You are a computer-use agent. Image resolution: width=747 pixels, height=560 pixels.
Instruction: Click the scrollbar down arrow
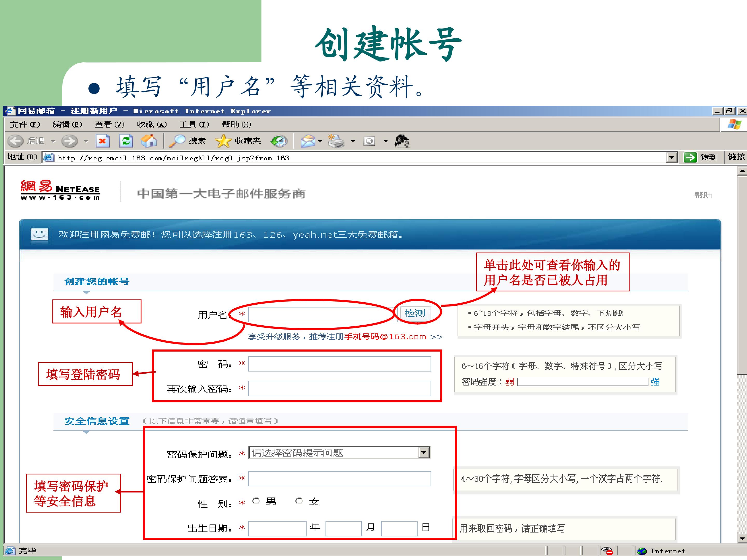(742, 539)
